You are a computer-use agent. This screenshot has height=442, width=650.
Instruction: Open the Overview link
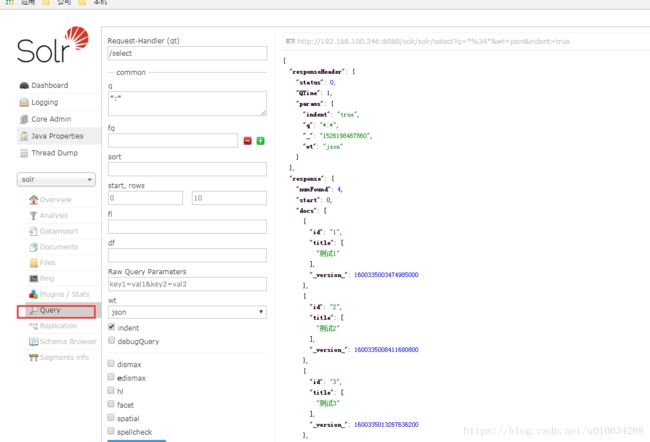coord(56,200)
